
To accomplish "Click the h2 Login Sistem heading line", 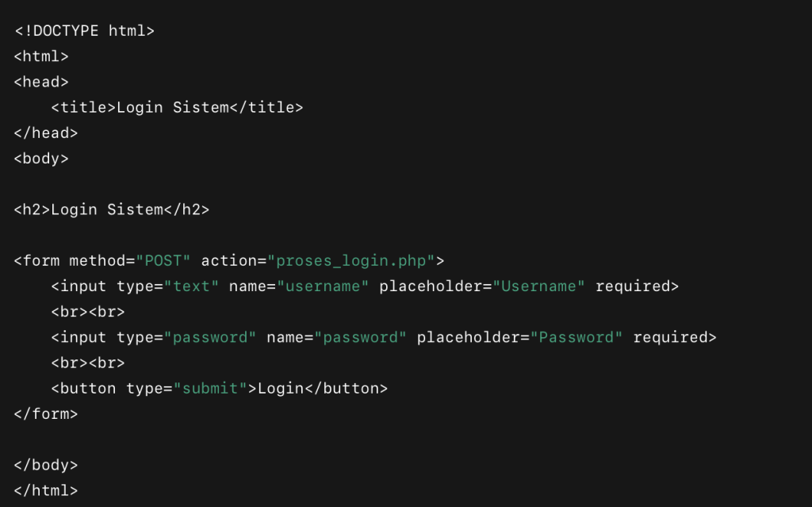I will (x=112, y=209).
